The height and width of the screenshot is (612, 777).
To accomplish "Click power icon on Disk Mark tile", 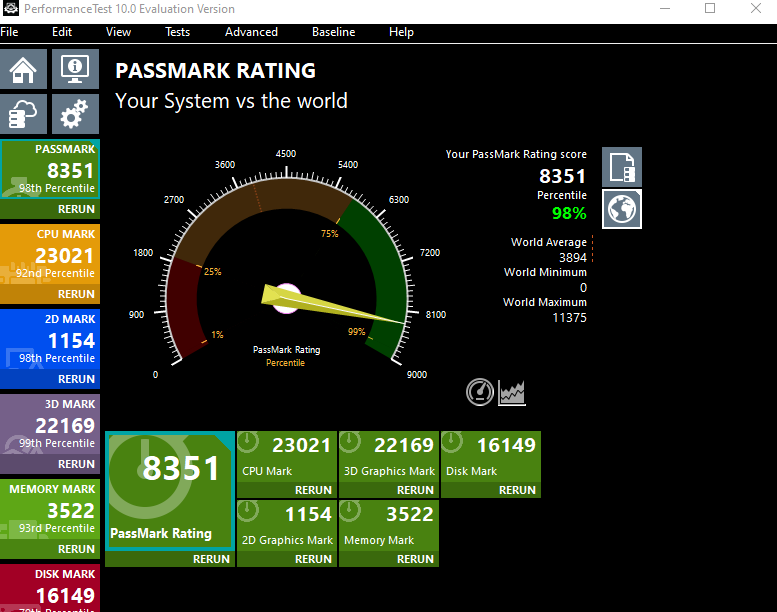I will 452,441.
